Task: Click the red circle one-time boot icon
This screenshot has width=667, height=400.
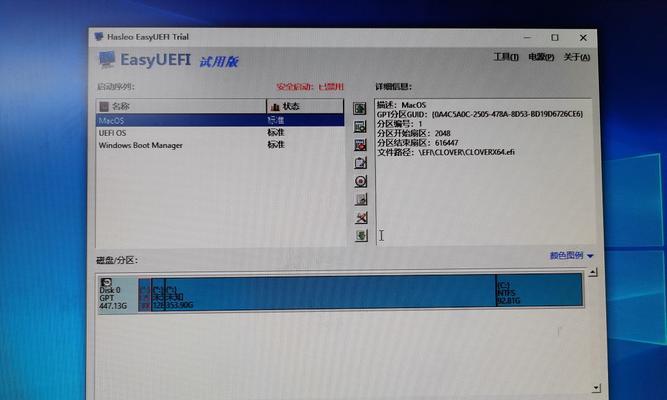Action: [x=361, y=181]
